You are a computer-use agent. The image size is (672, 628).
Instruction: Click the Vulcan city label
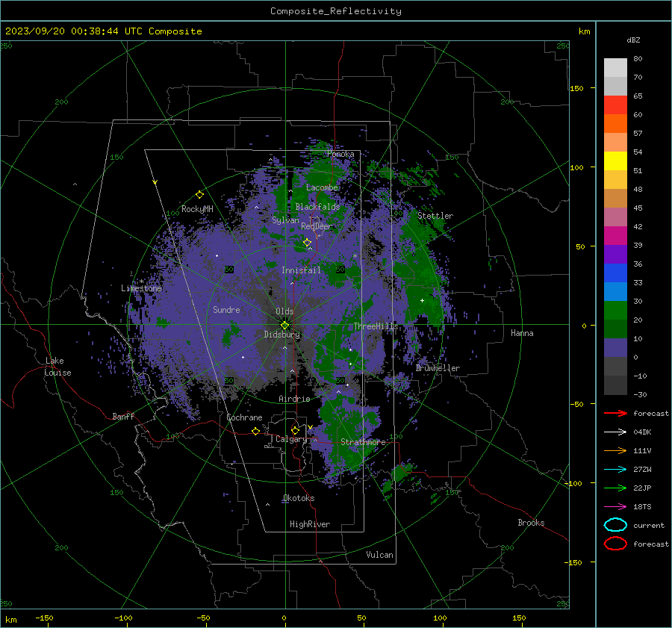pyautogui.click(x=379, y=555)
